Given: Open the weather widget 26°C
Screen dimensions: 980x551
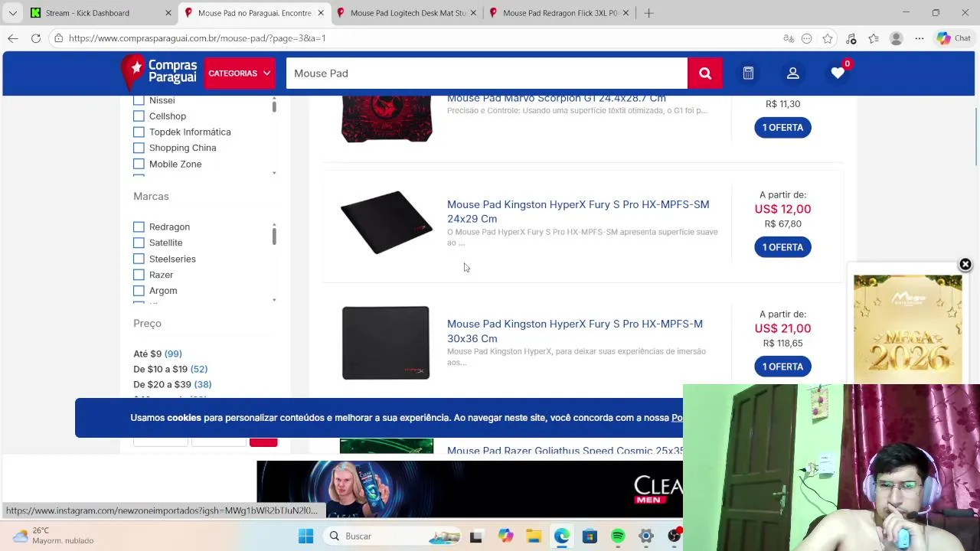Looking at the screenshot, I should coord(54,536).
